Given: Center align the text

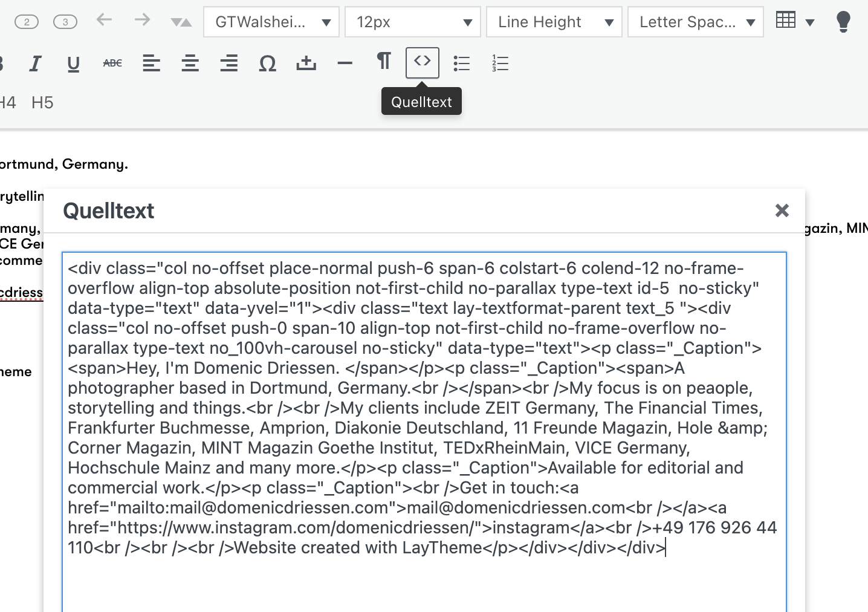Looking at the screenshot, I should point(190,63).
